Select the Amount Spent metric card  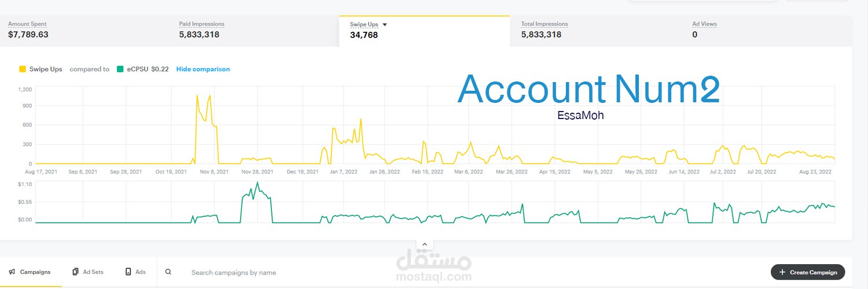[85, 31]
